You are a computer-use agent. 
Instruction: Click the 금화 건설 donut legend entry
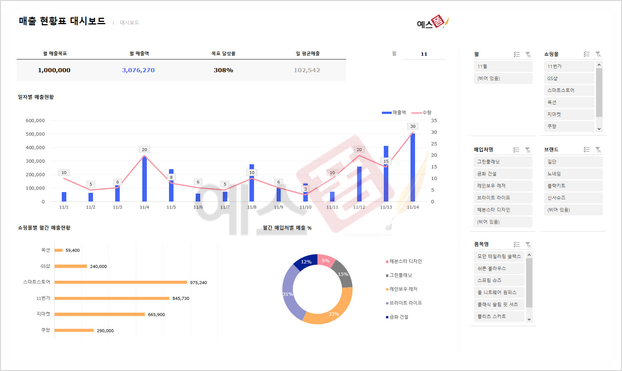coord(397,317)
